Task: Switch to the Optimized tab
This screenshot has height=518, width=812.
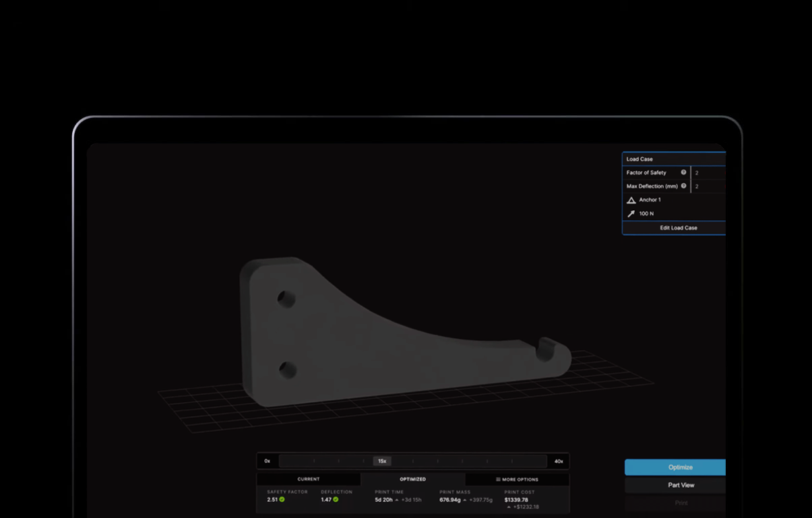Action: coord(412,480)
